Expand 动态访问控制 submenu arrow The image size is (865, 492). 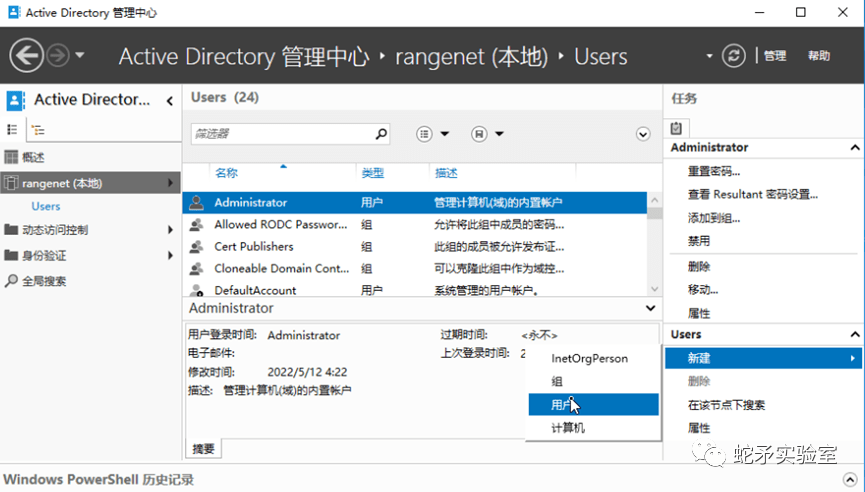[x=170, y=230]
